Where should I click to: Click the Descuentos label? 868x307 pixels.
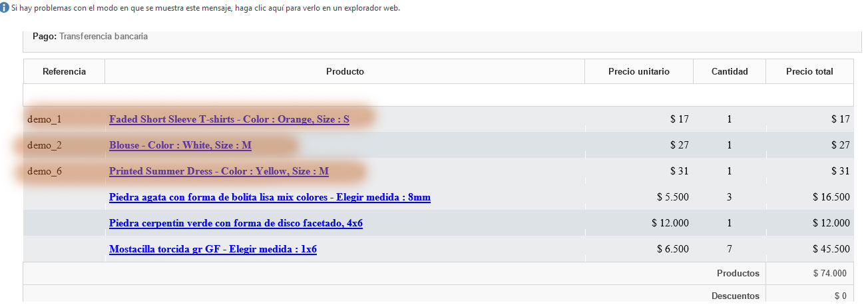pos(736,296)
